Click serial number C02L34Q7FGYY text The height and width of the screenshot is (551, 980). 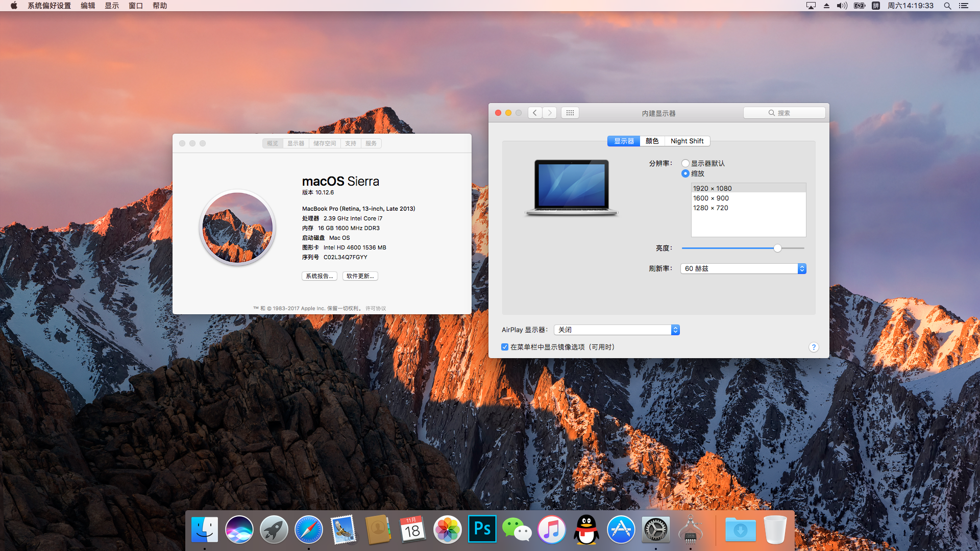(346, 257)
